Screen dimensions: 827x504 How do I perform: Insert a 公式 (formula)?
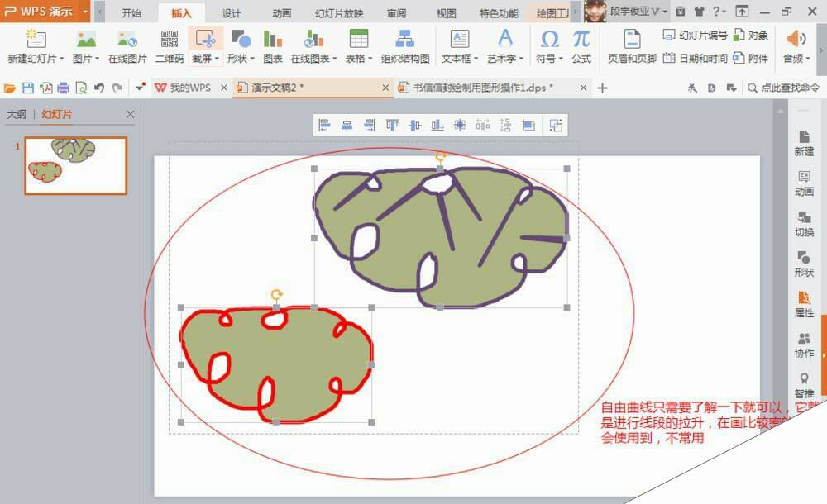click(x=581, y=45)
